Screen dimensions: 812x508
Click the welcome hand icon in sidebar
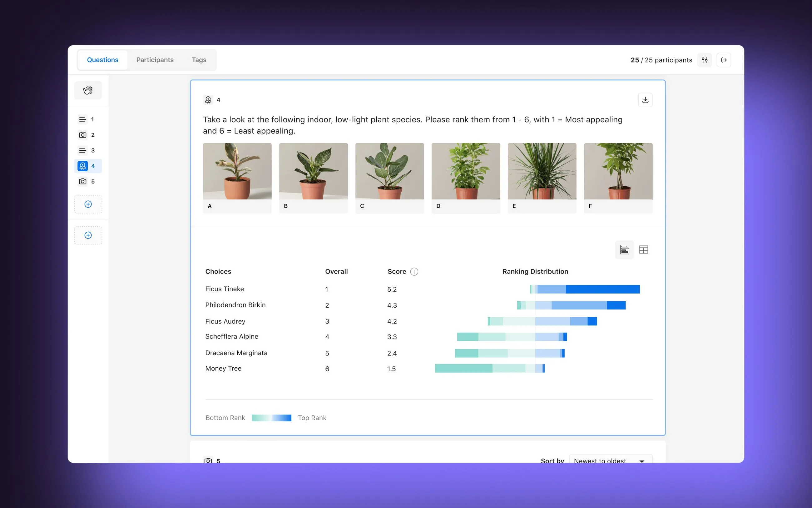(88, 90)
